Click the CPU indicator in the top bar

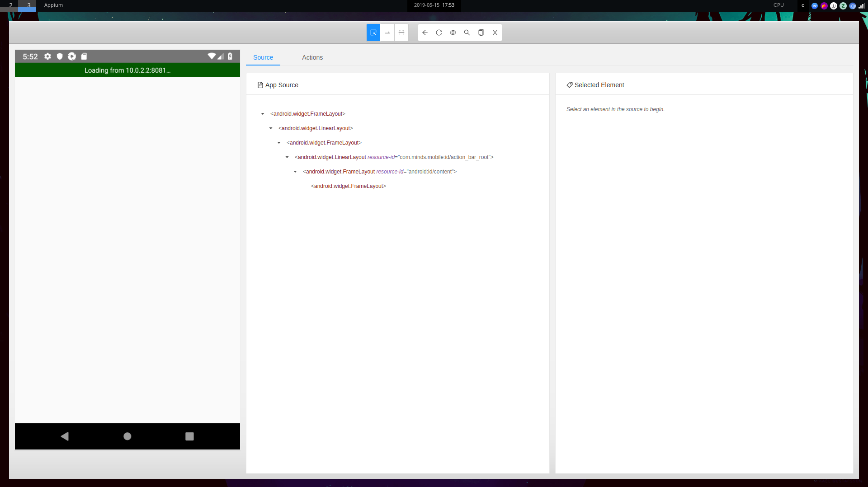(x=778, y=5)
